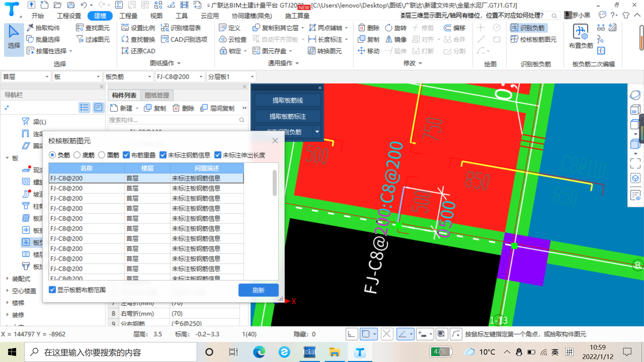Click 复制 in the component list toolbar
Image resolution: width=644 pixels, height=362 pixels.
[x=155, y=108]
